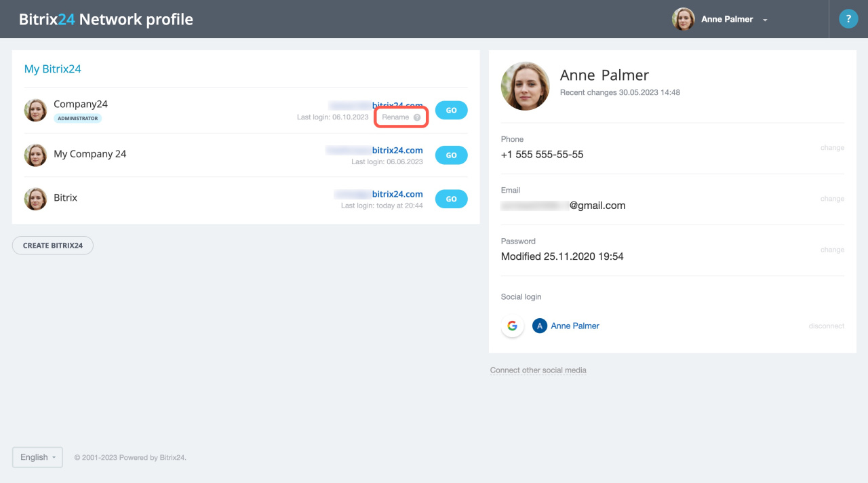This screenshot has width=868, height=483.
Task: Go to My Company 24 account
Action: pos(451,155)
